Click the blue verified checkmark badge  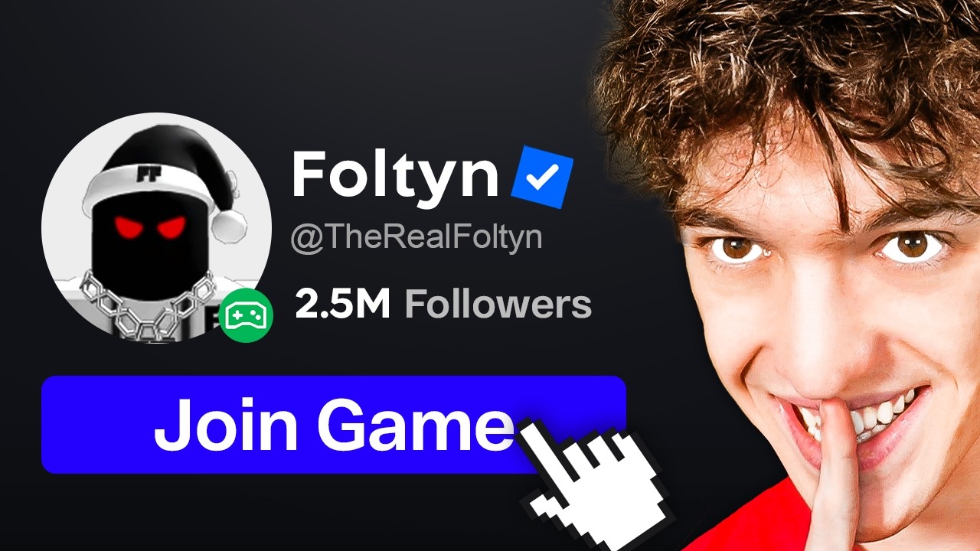(x=542, y=177)
